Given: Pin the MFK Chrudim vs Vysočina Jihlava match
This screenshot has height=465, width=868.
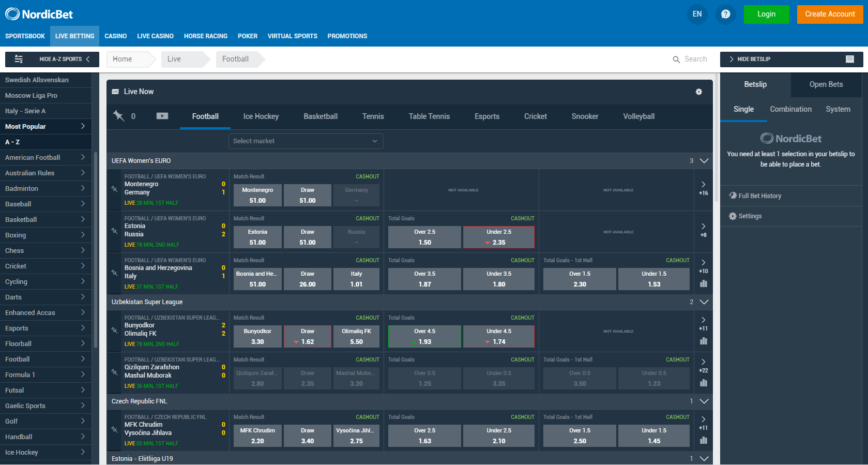Looking at the screenshot, I should tap(115, 429).
